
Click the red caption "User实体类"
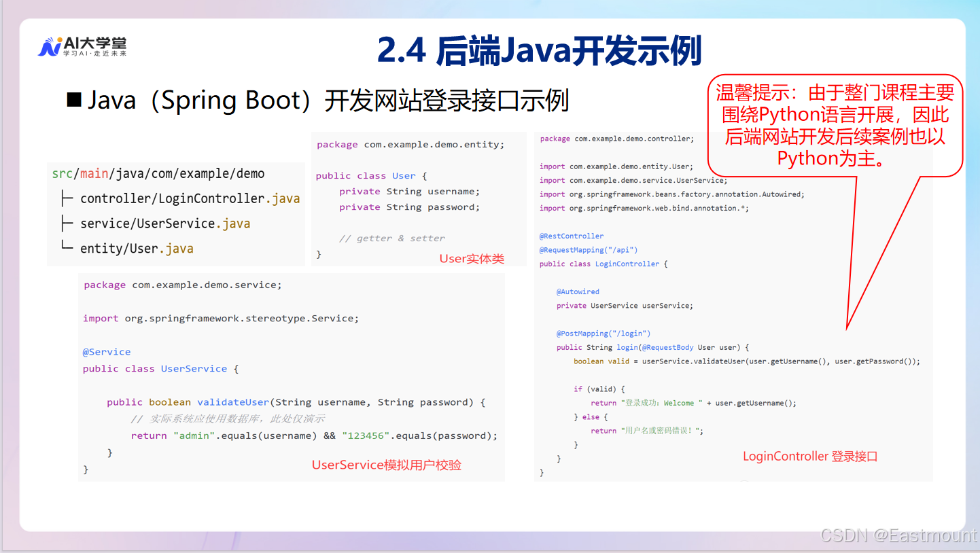(x=472, y=259)
